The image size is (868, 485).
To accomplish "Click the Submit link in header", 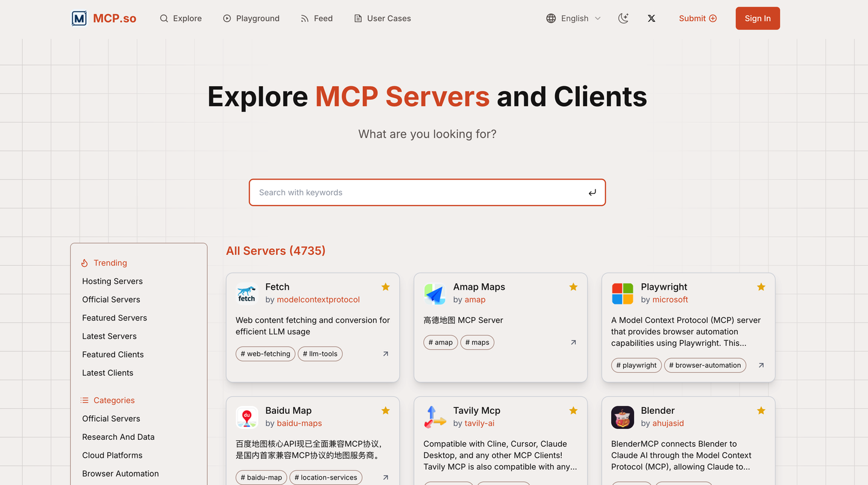I will [697, 19].
